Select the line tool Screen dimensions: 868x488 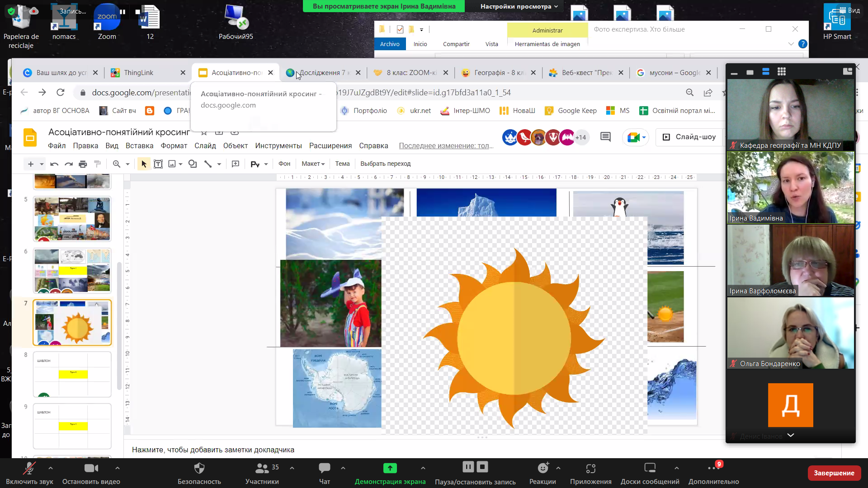208,164
